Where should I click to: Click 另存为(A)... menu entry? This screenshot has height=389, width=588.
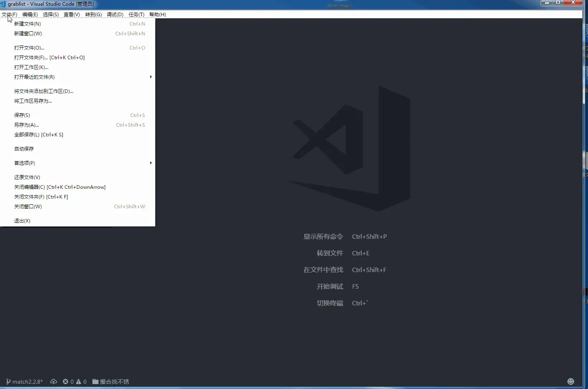(78, 125)
